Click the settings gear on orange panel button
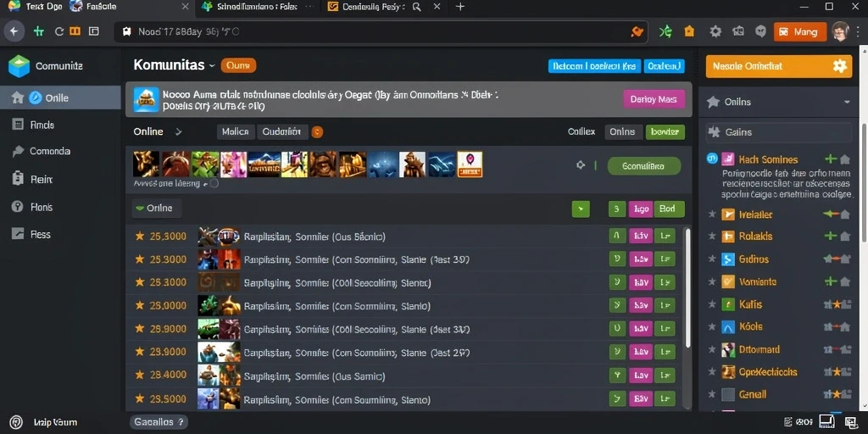The image size is (868, 434). coord(840,66)
